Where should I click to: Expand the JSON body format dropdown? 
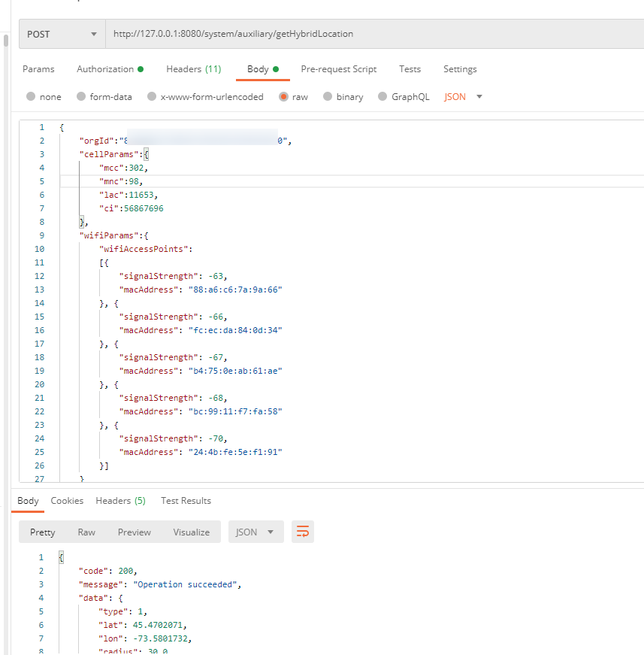(463, 97)
